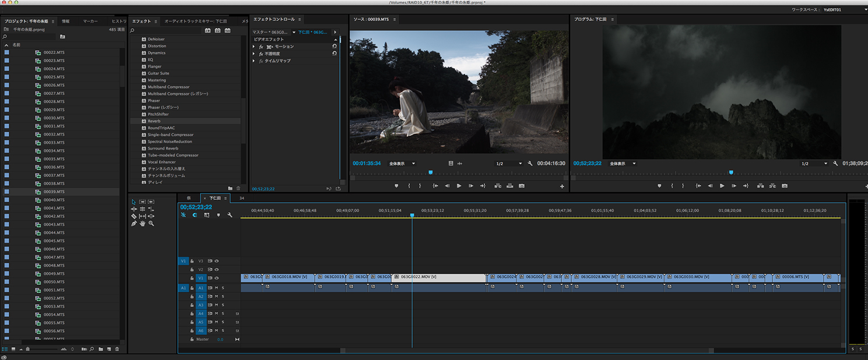Toggle lock on video track V2
Viewport: 868px width, 360px height.
pyautogui.click(x=192, y=270)
